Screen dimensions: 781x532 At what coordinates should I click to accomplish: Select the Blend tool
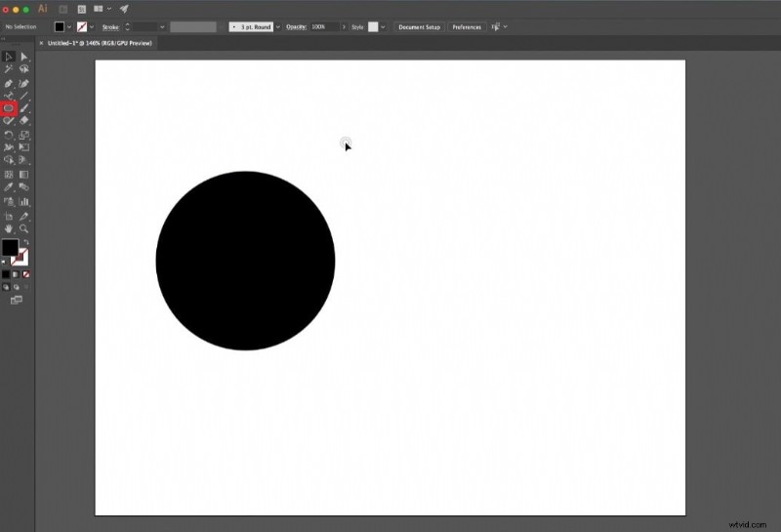click(23, 186)
